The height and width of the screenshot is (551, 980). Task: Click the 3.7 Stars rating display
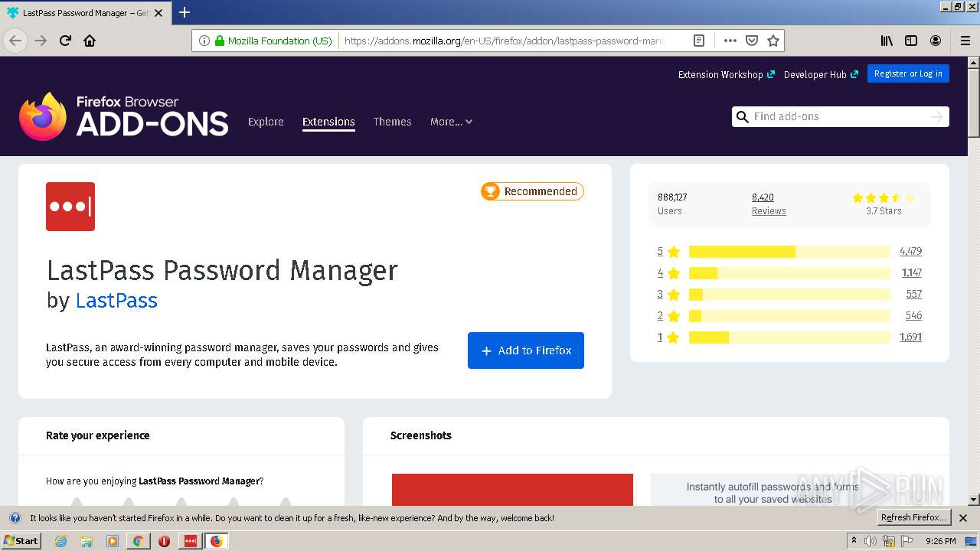pos(884,204)
